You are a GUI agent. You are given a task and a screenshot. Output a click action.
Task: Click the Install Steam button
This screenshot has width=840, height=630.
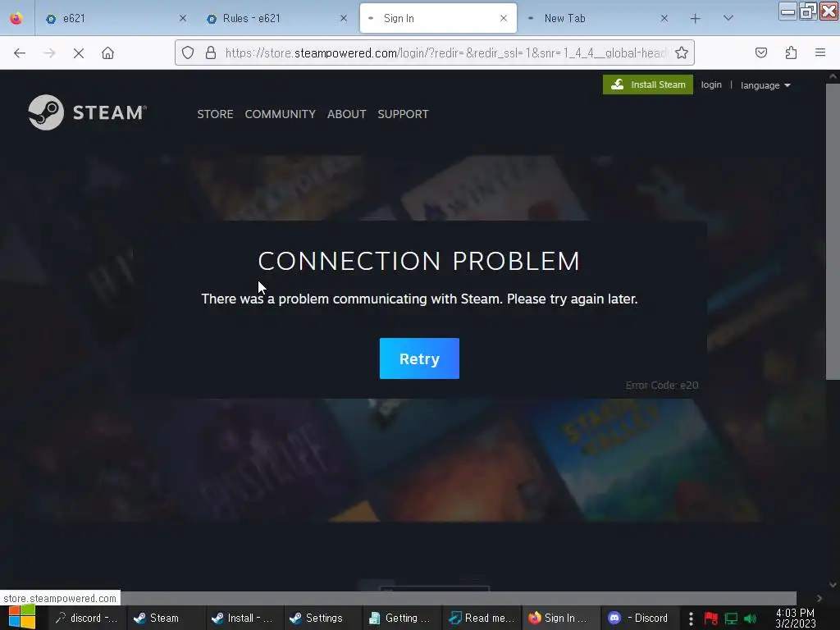648,84
